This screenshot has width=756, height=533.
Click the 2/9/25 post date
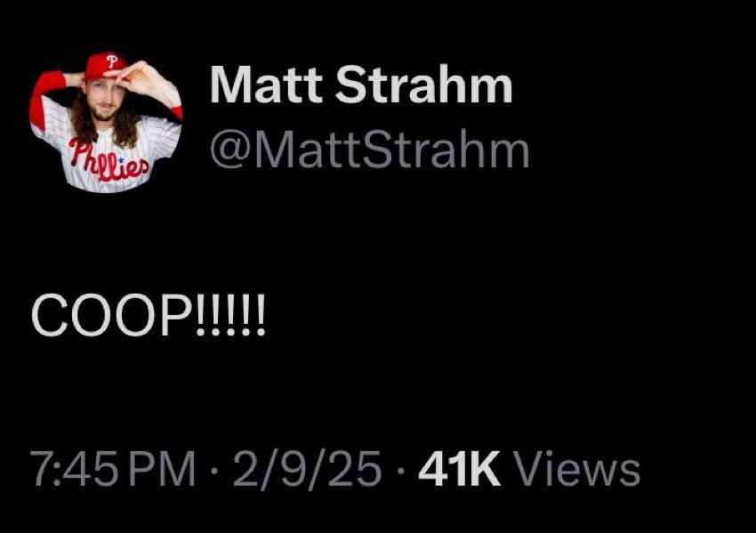pyautogui.click(x=307, y=469)
